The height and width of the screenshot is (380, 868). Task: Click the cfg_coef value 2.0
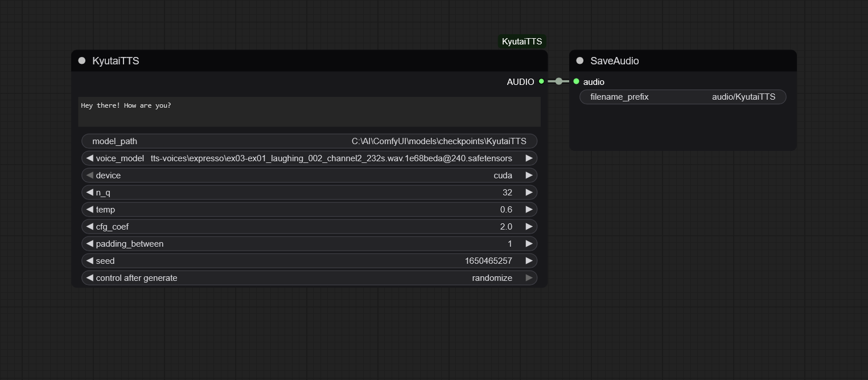click(x=506, y=227)
